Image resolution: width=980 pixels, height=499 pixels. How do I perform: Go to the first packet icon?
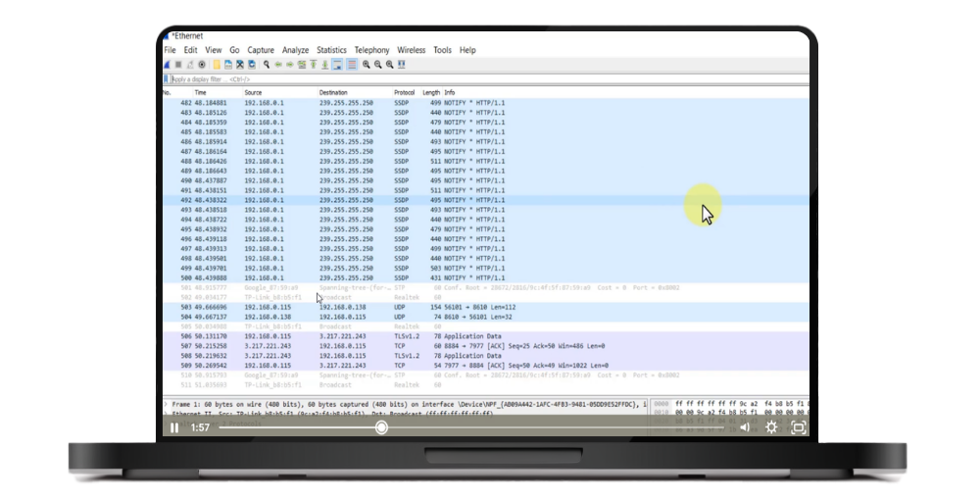click(x=314, y=65)
